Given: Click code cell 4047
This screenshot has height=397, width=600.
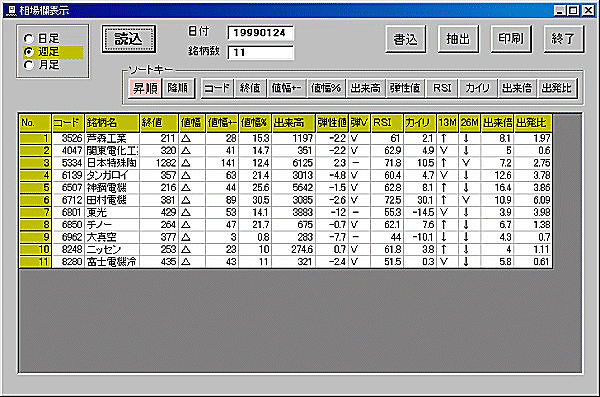Looking at the screenshot, I should [68, 150].
